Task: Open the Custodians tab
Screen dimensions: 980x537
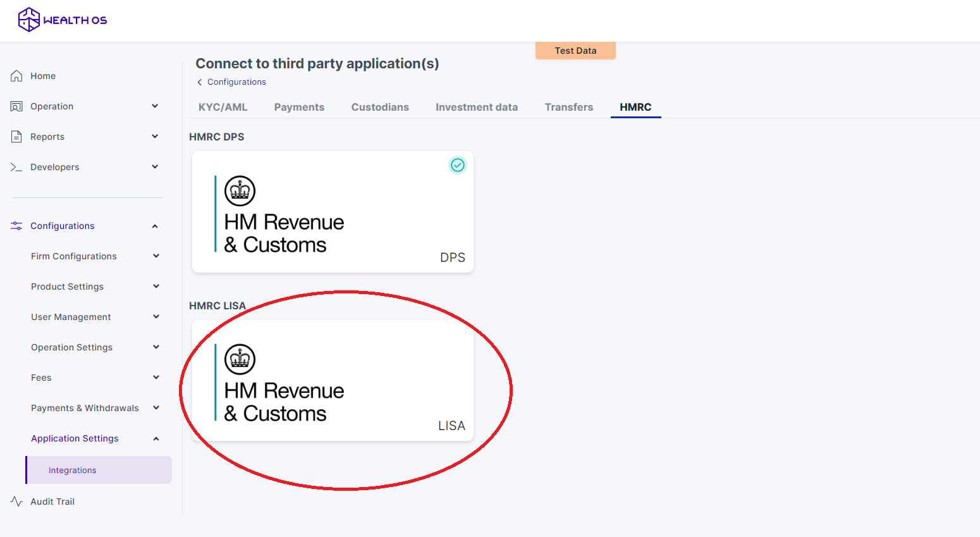Action: pyautogui.click(x=380, y=108)
